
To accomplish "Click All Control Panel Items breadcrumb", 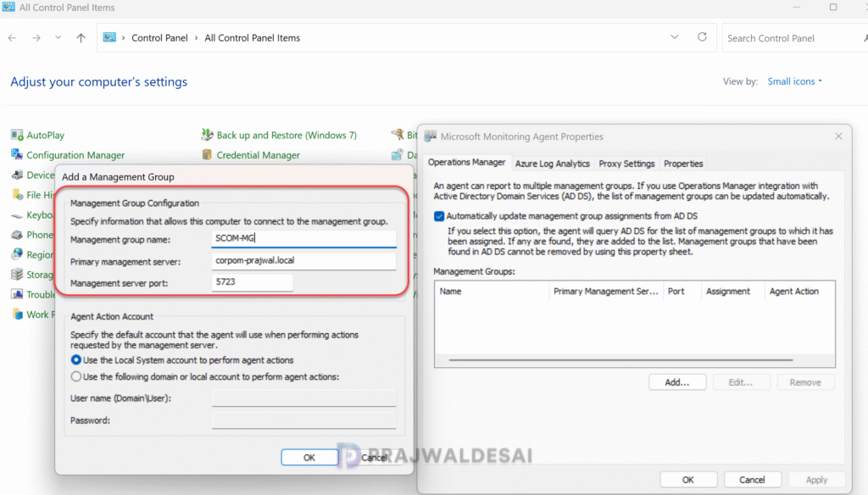I will tap(253, 37).
